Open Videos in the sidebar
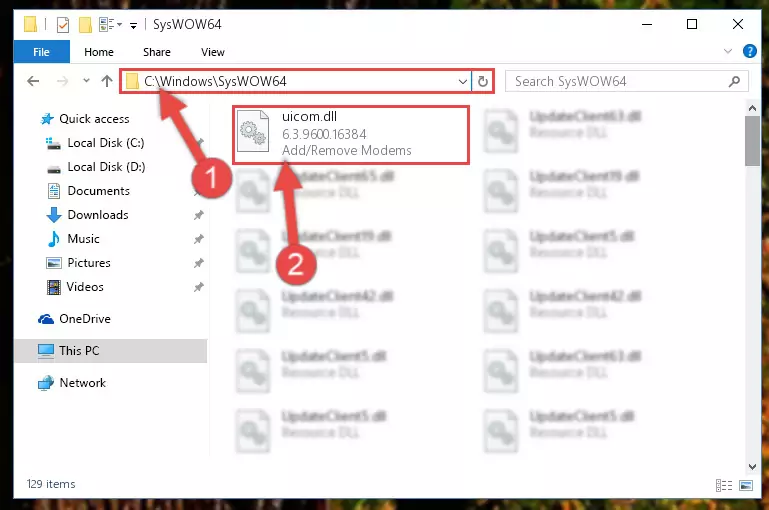 [x=85, y=287]
